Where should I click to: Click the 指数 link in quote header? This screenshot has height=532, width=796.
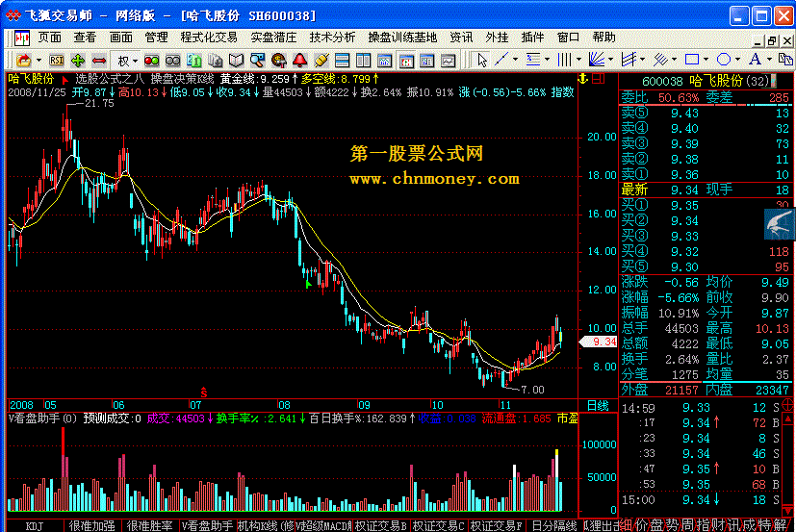coord(562,92)
